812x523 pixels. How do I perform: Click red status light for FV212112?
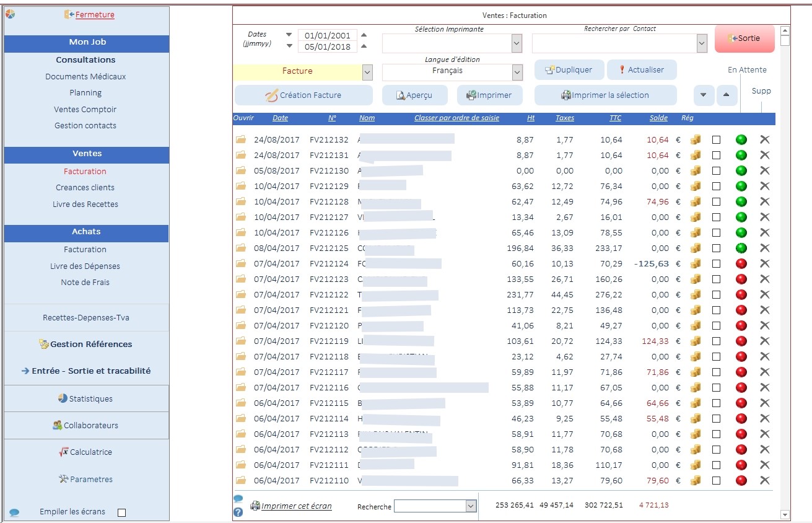(741, 449)
